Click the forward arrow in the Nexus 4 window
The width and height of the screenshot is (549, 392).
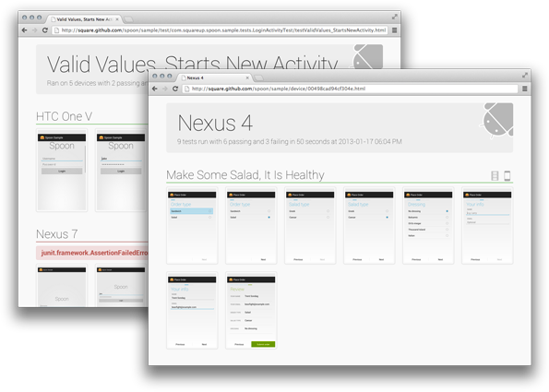tap(165, 89)
